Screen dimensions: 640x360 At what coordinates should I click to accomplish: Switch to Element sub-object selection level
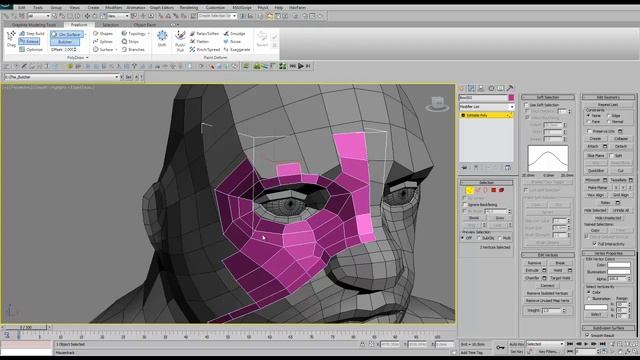501,190
